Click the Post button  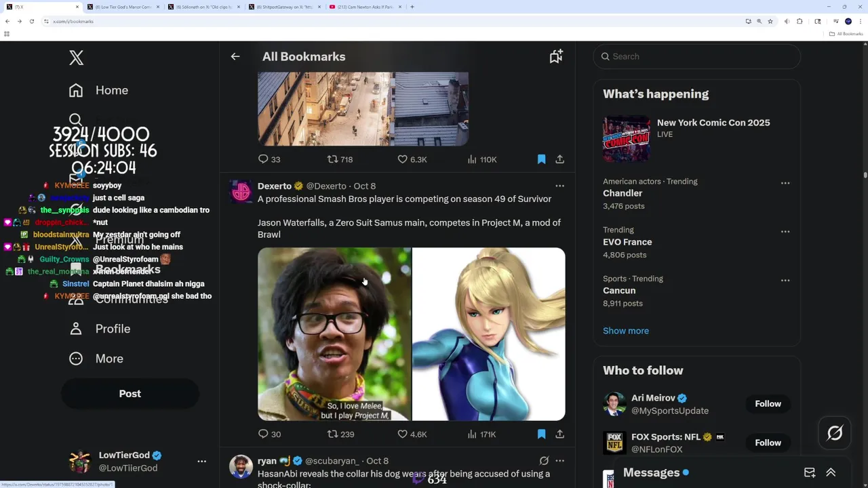[x=130, y=394]
